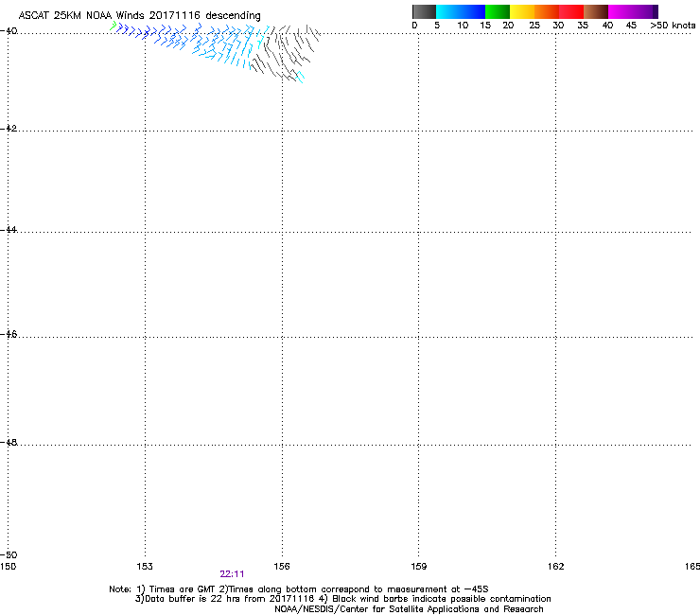Screen dimensions: 700x615
Task: Click the green wind barb at swath's west end
Action: pos(114,26)
